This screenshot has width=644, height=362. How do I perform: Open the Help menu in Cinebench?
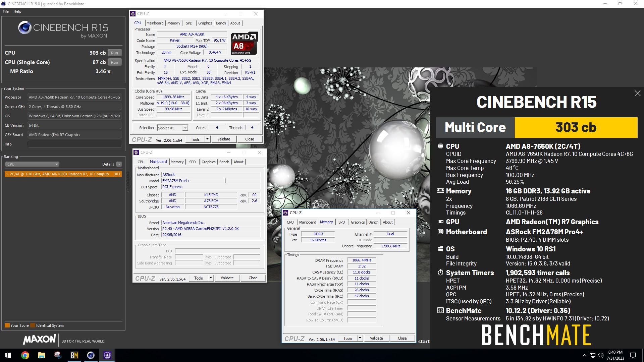coord(17,11)
